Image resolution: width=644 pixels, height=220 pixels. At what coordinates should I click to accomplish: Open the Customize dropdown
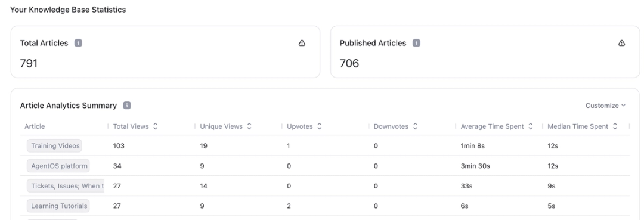605,106
